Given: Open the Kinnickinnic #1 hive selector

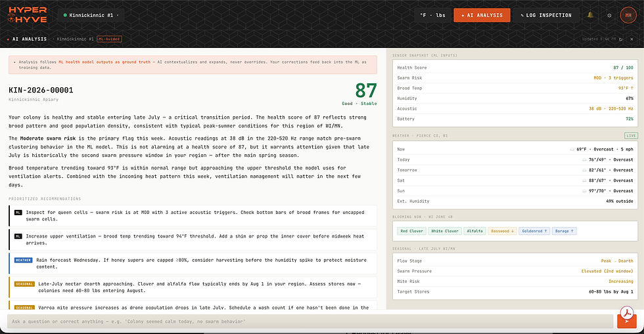Looking at the screenshot, I should pos(91,15).
